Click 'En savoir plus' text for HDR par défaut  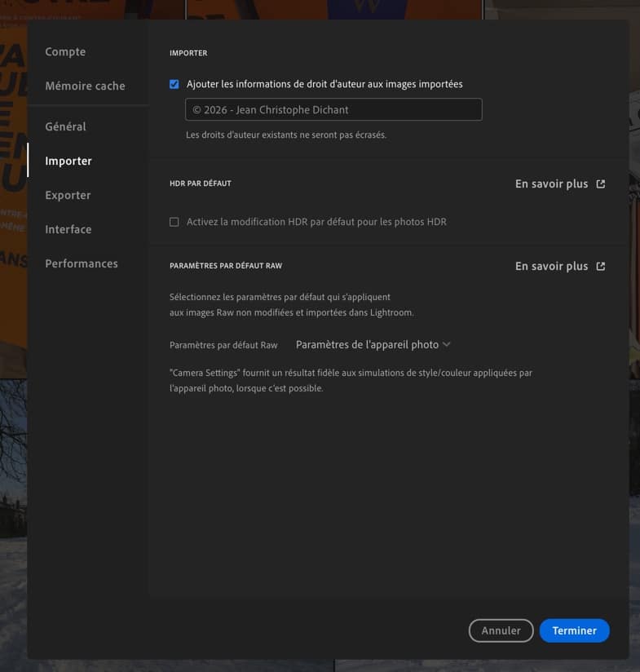point(551,184)
